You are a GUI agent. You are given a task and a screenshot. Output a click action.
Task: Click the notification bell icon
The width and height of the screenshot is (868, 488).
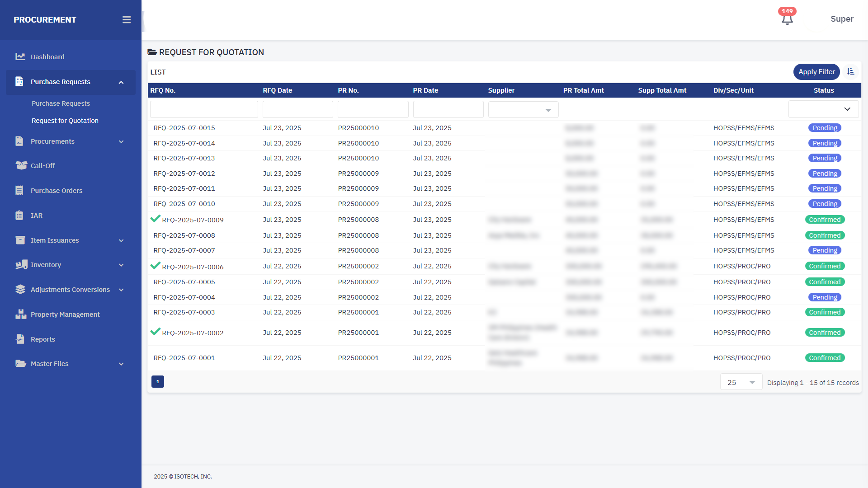tap(787, 19)
